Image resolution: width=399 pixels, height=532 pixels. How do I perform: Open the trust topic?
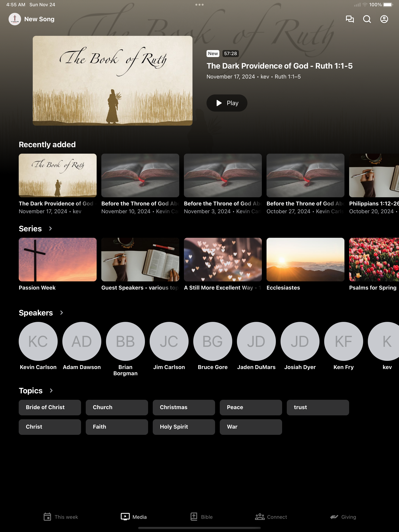pos(318,407)
